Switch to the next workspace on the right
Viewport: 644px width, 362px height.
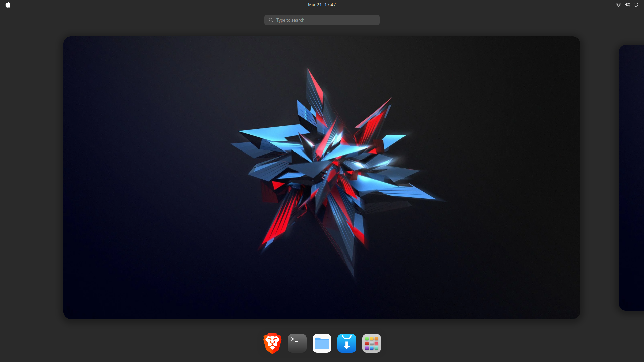[631, 178]
